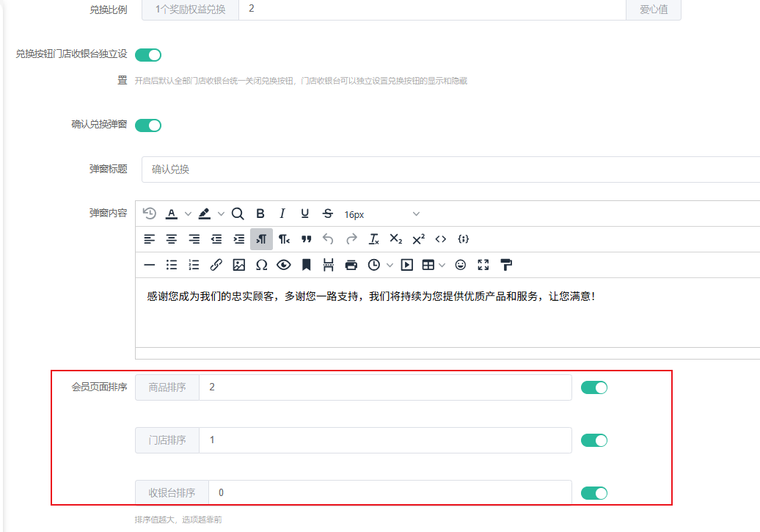
Task: Toggle the 门店排序 switch
Action: [593, 440]
